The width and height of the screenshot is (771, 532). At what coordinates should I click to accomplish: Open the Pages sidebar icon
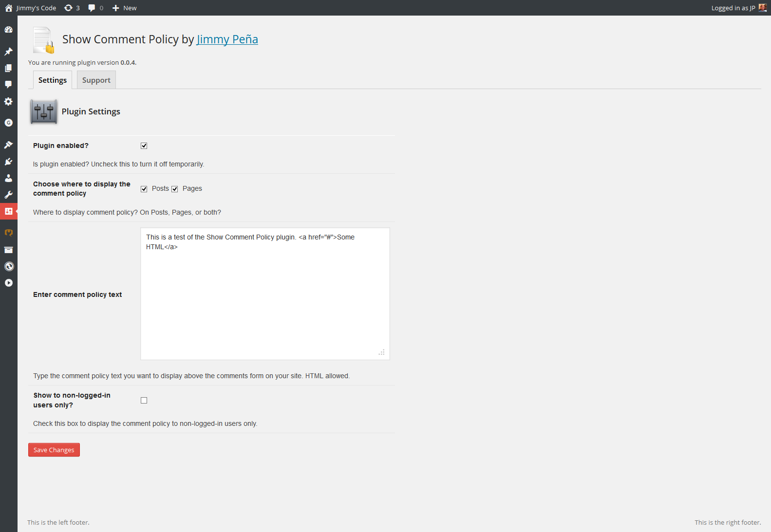click(8, 68)
